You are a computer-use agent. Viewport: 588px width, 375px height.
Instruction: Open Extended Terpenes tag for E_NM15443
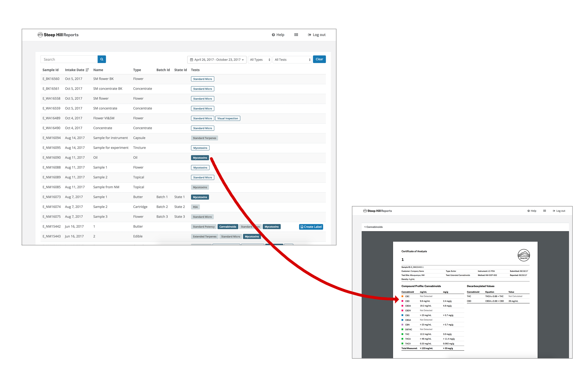point(205,236)
